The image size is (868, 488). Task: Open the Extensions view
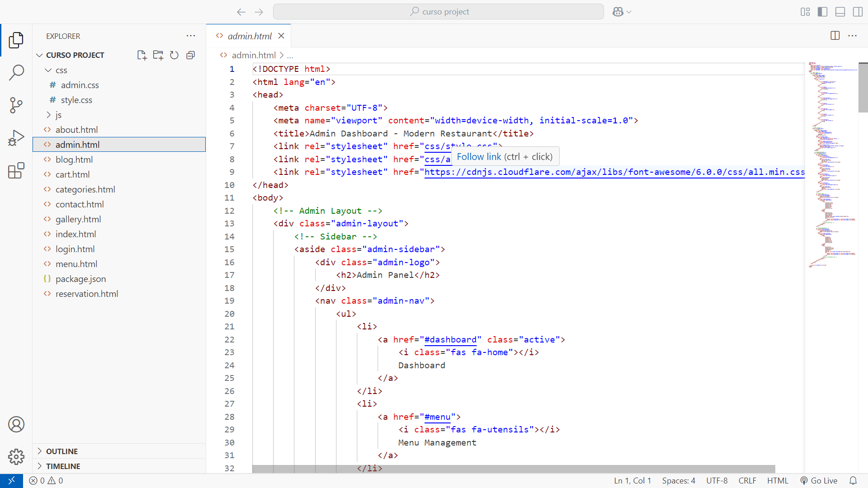(16, 170)
